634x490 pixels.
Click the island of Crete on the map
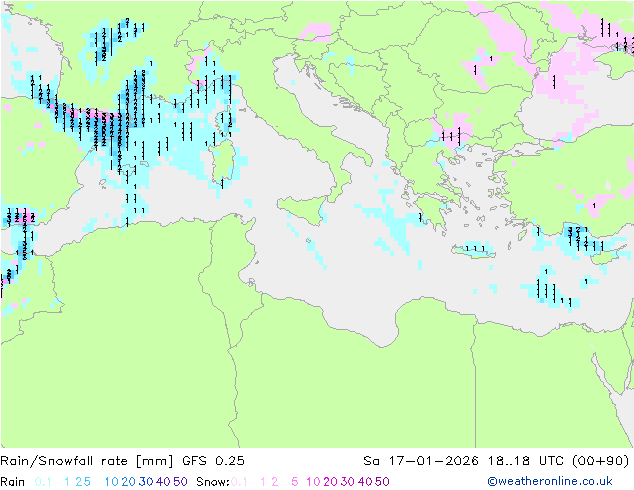(473, 251)
